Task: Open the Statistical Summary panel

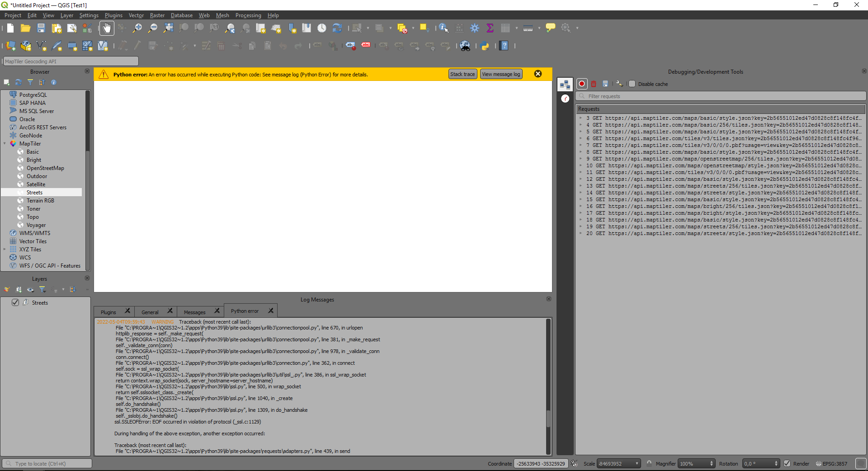Action: [x=491, y=28]
